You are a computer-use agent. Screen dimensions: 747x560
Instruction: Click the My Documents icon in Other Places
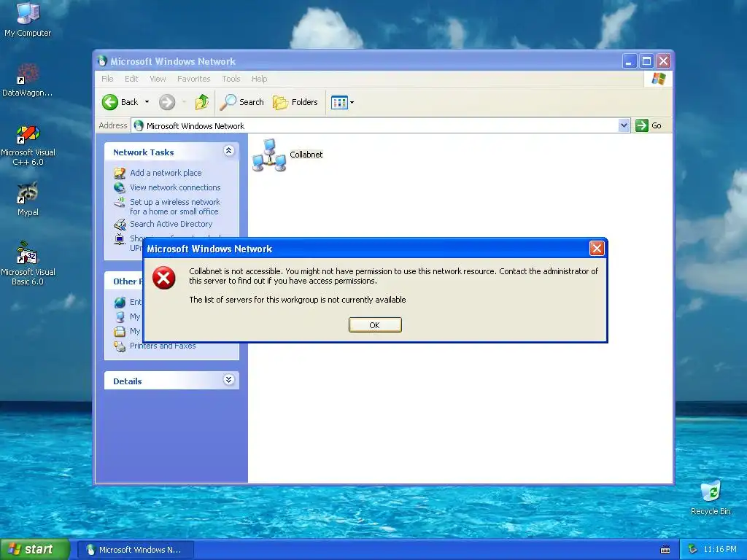pyautogui.click(x=120, y=332)
